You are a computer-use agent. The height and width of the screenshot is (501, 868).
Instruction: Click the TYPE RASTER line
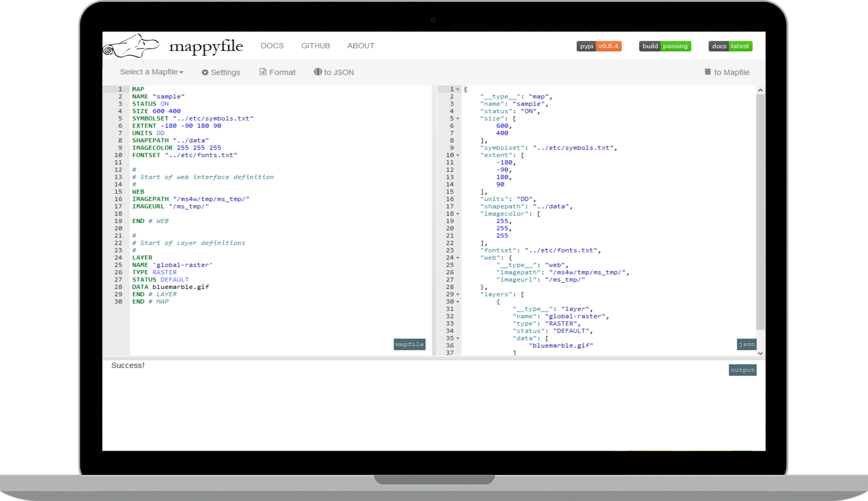click(x=154, y=273)
